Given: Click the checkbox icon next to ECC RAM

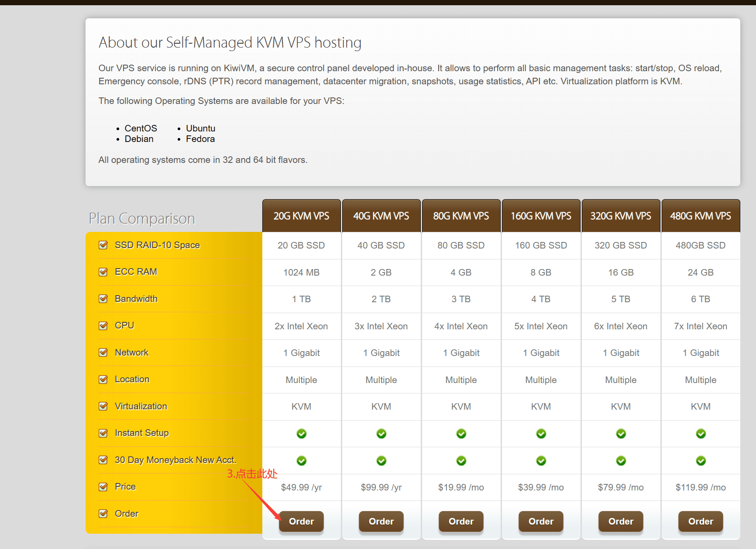Looking at the screenshot, I should coord(103,272).
